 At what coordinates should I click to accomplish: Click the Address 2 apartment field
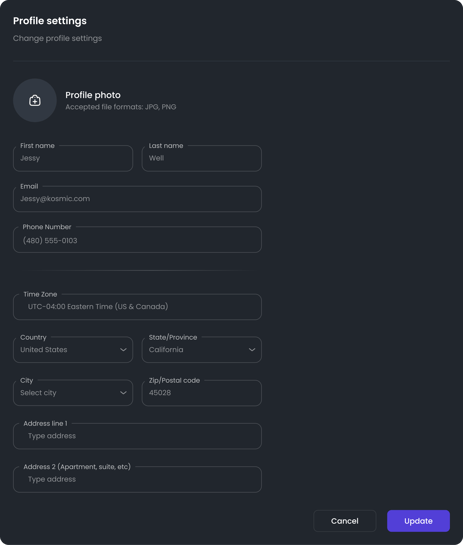137,479
